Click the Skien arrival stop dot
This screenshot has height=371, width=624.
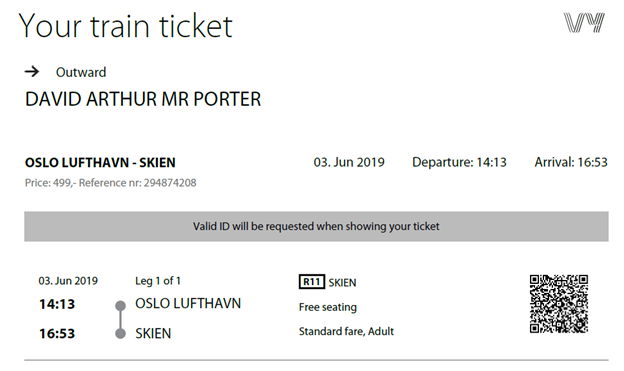120,334
